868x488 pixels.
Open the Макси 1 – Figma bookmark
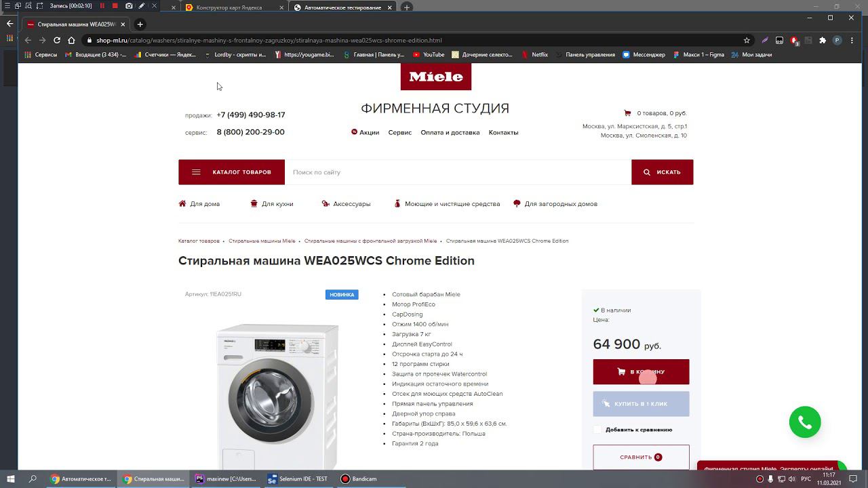pyautogui.click(x=698, y=55)
